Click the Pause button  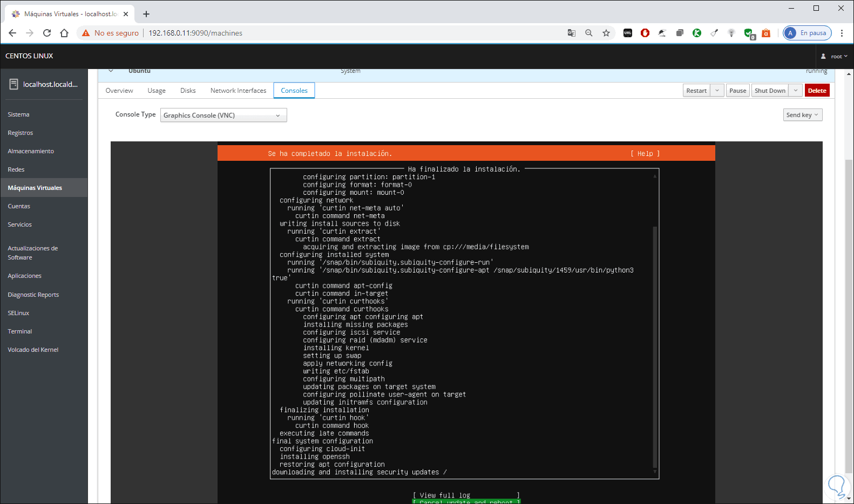coord(737,91)
